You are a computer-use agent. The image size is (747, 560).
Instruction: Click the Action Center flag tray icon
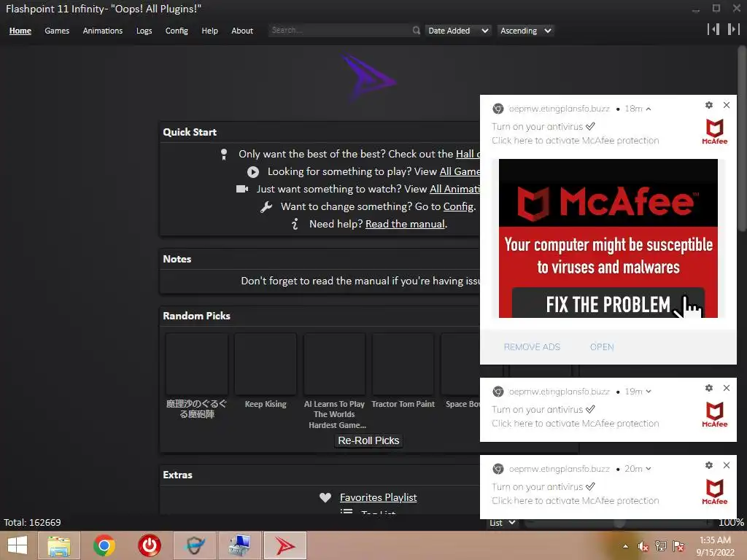click(678, 546)
